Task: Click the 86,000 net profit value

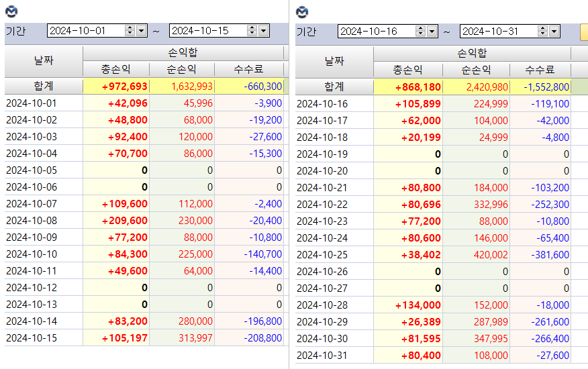Action: (x=198, y=154)
